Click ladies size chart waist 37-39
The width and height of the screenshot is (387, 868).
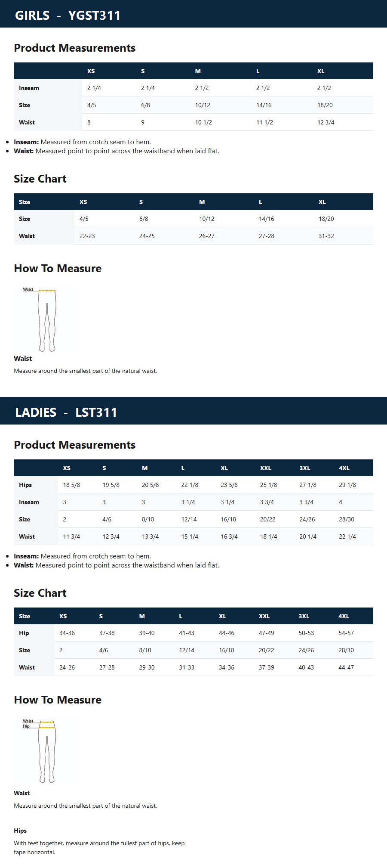(x=267, y=667)
